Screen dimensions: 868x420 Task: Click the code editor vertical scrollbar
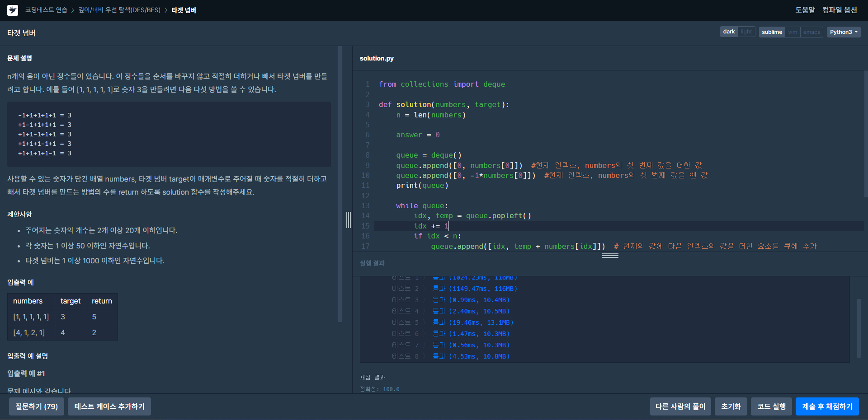(x=866, y=134)
